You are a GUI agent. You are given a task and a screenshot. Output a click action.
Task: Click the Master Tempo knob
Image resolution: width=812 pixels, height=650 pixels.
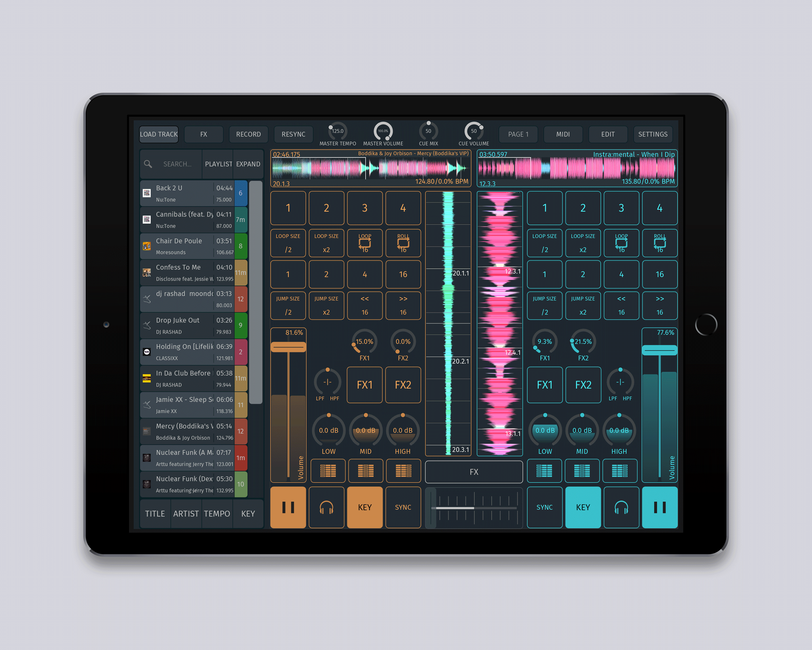pos(337,131)
